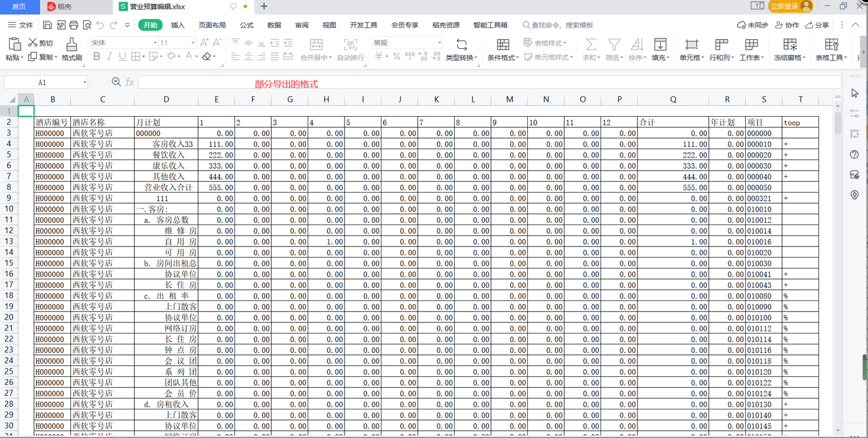Click the percent style icon
Viewport: 868px width, 438px height.
point(396,56)
